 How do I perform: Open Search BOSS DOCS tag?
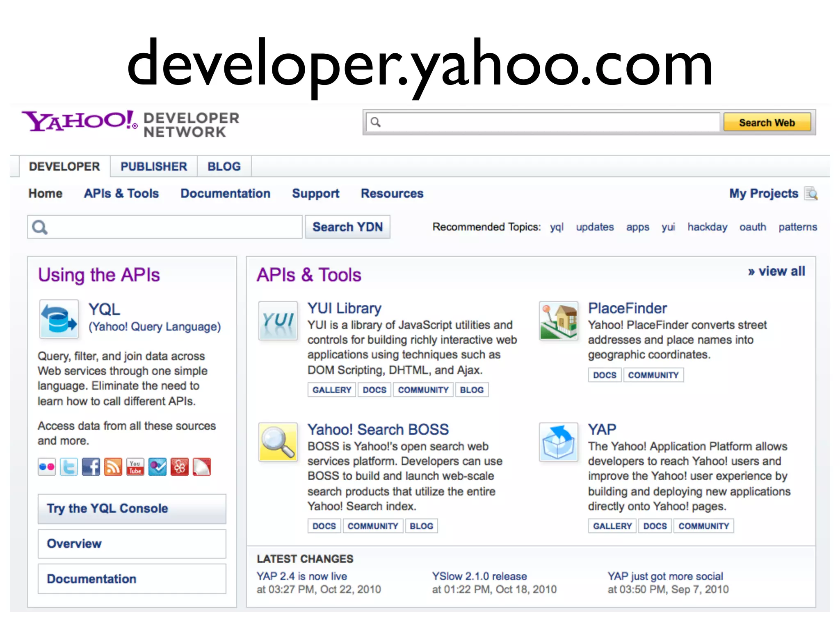(x=324, y=526)
